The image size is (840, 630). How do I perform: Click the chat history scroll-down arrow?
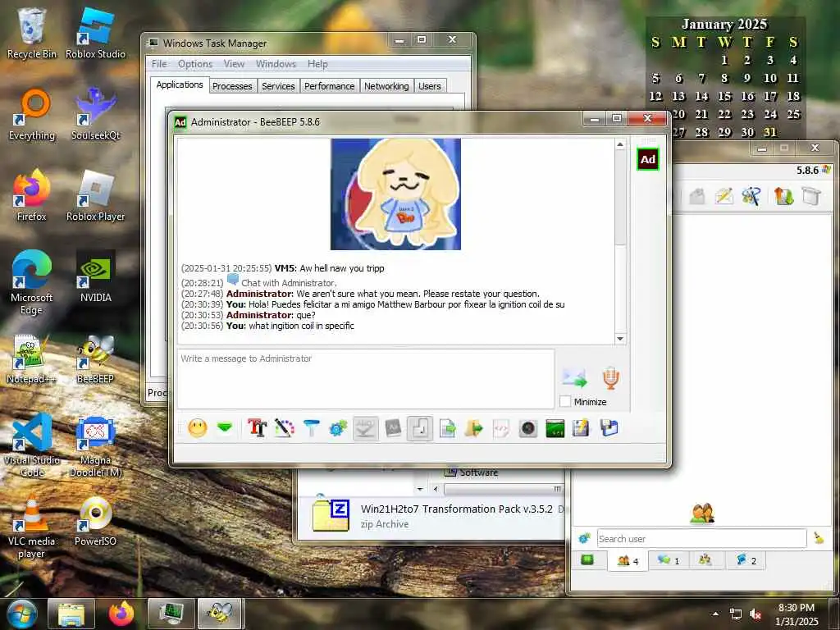[620, 339]
